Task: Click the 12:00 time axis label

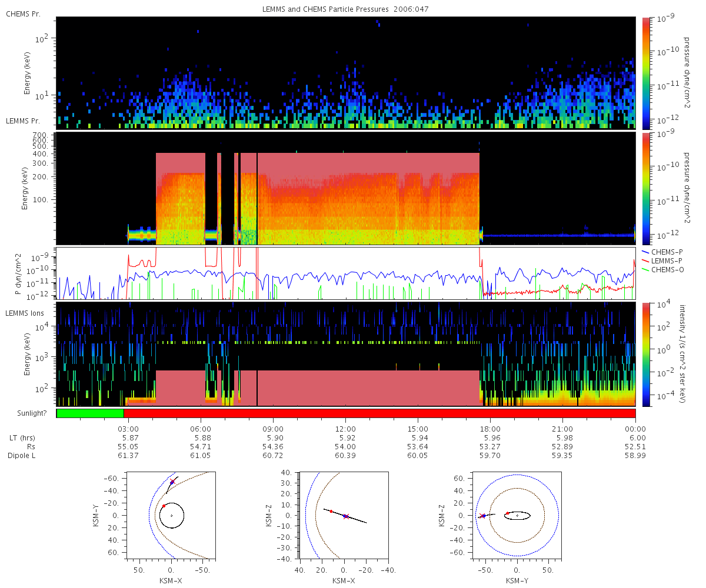Action: (x=345, y=429)
